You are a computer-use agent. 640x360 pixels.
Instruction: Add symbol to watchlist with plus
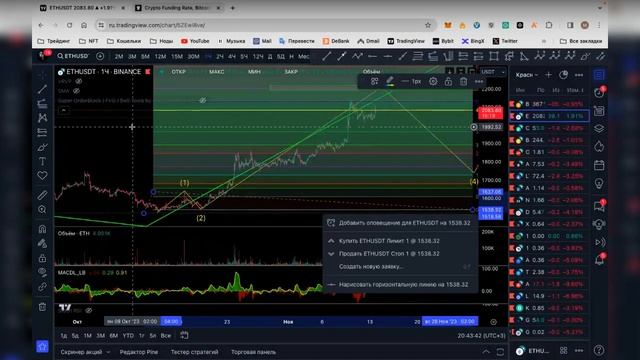pyautogui.click(x=549, y=75)
